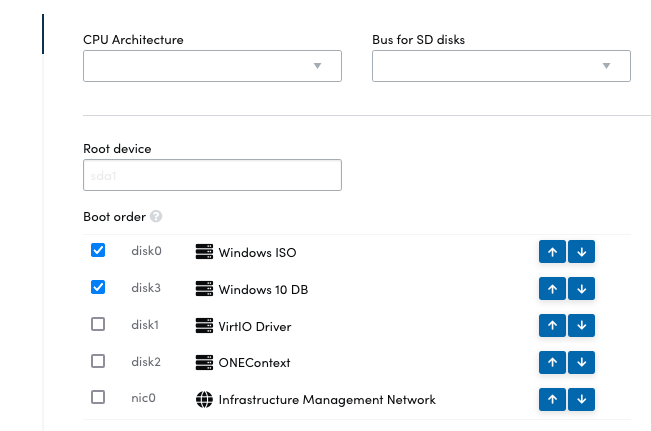651x431 pixels.
Task: Move Infrastructure Management Network down
Action: [581, 399]
